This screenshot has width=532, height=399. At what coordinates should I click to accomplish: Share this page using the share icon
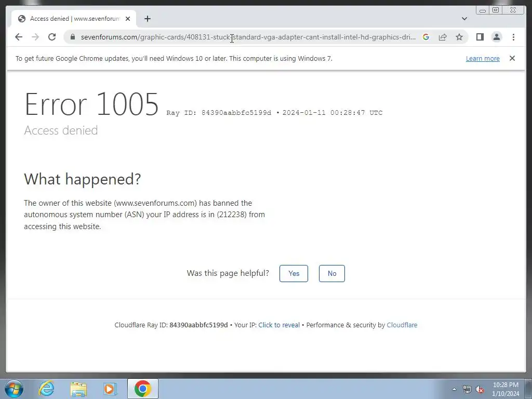(443, 37)
